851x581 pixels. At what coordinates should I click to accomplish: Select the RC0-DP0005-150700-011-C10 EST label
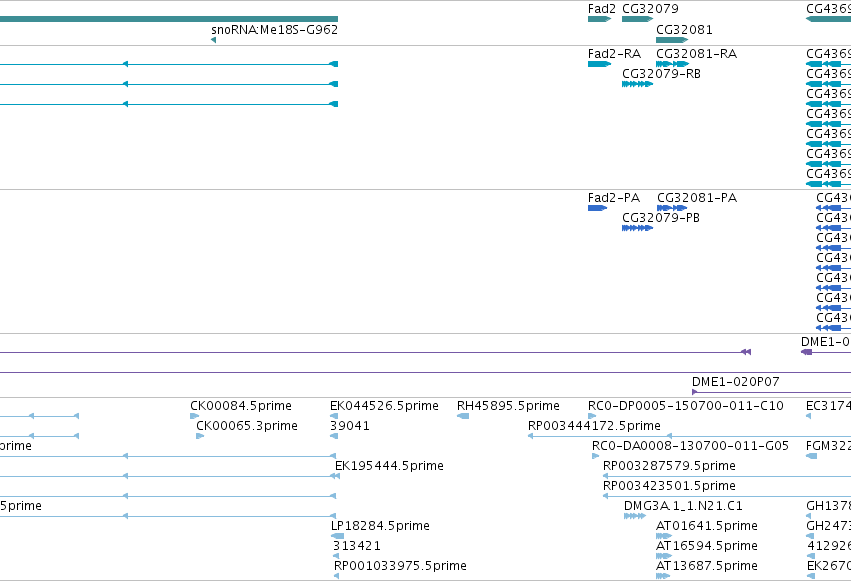click(x=686, y=406)
